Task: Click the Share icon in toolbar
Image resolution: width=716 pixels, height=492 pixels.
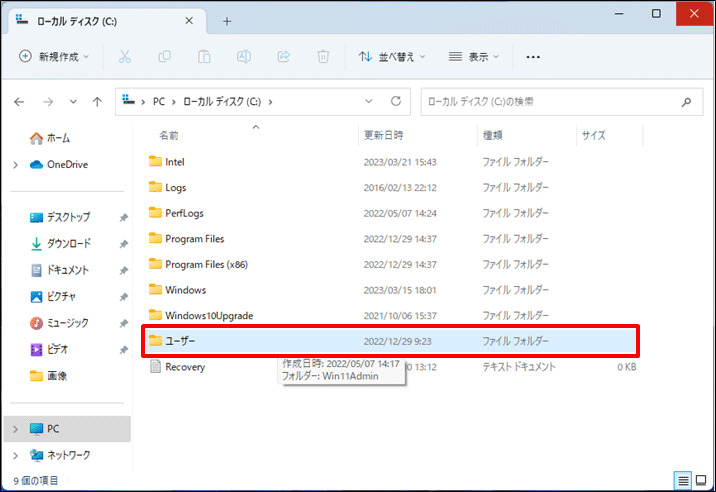Action: coord(282,57)
